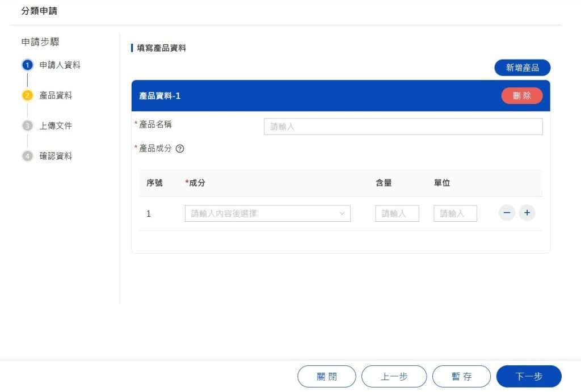
Task: Delete product with 刪除 button
Action: coord(521,96)
